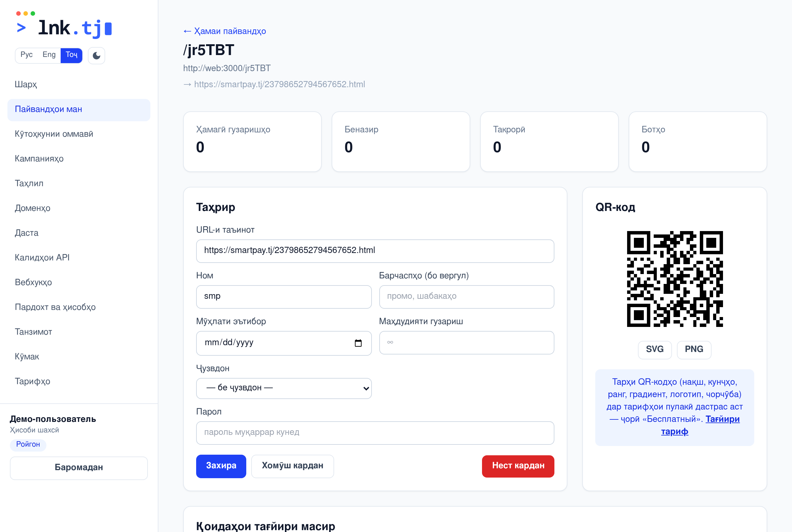Go to Пайвандҳои ман
Image resolution: width=792 pixels, height=532 pixels.
pos(79,109)
